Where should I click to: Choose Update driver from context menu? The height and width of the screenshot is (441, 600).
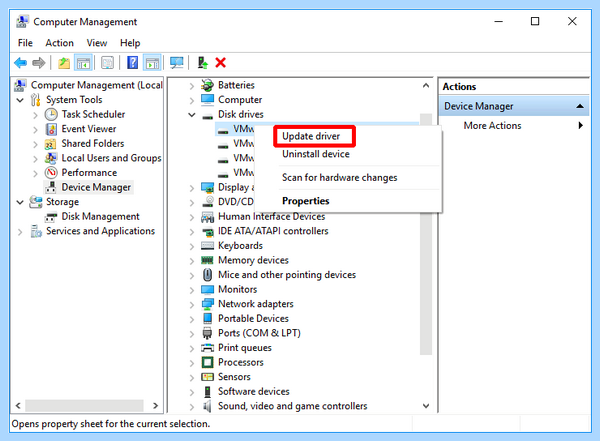pos(311,136)
